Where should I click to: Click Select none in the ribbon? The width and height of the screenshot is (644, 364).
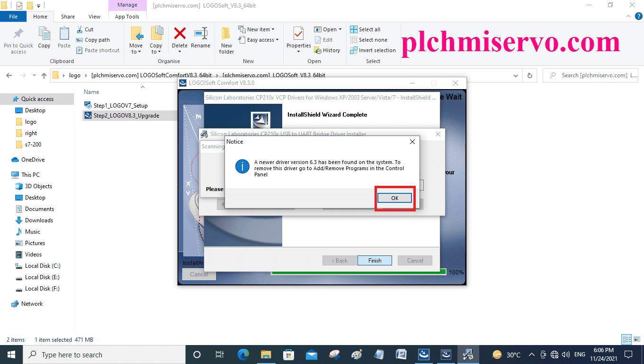click(x=368, y=40)
